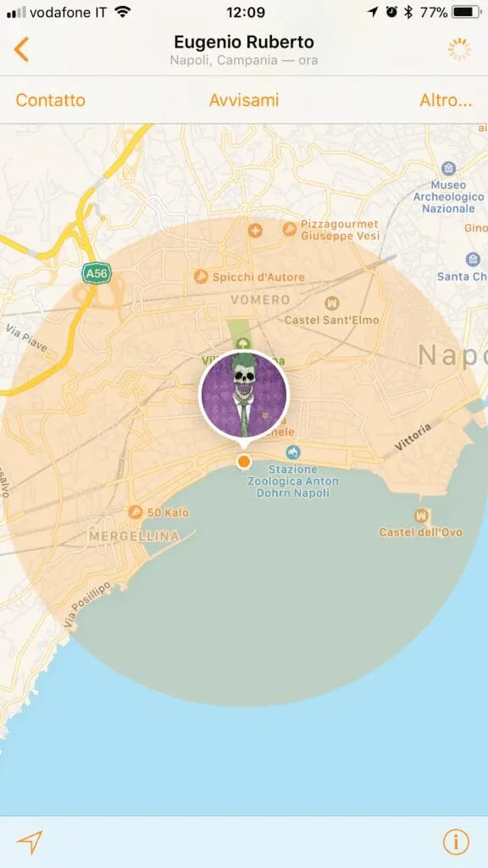
Task: Open the Contatto option
Action: pos(50,100)
